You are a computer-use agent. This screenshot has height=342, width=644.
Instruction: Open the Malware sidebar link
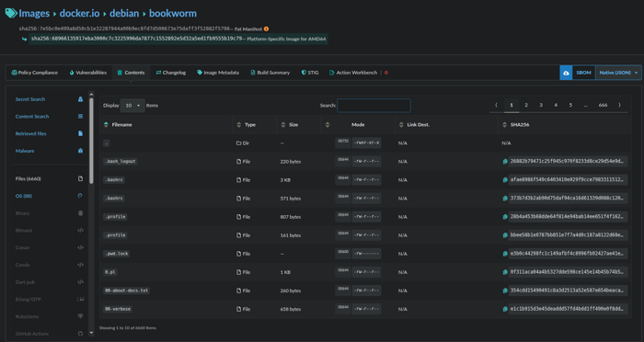[25, 151]
